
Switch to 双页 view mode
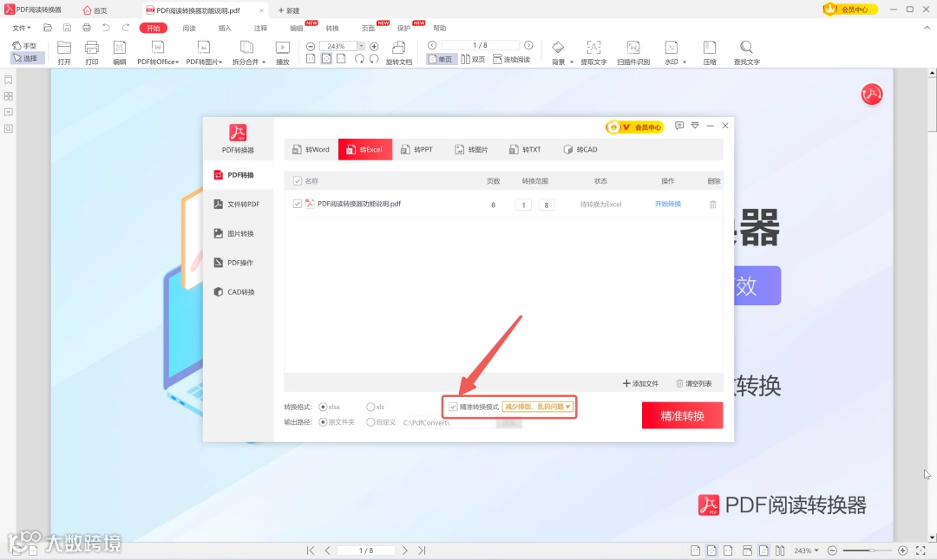(474, 59)
